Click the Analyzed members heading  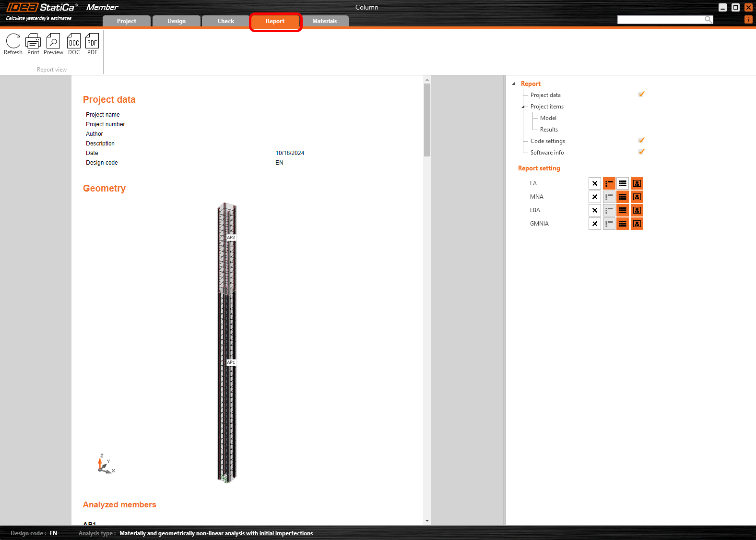[x=119, y=504]
